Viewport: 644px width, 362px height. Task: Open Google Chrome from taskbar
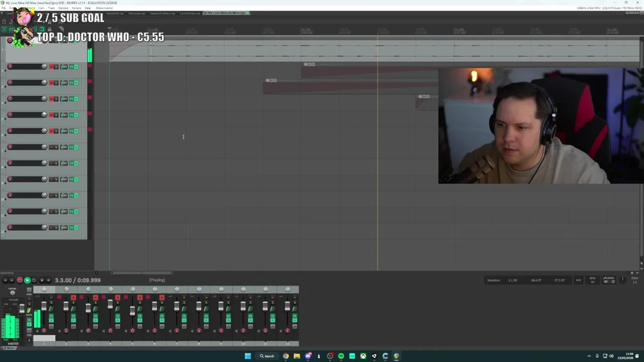point(286,356)
